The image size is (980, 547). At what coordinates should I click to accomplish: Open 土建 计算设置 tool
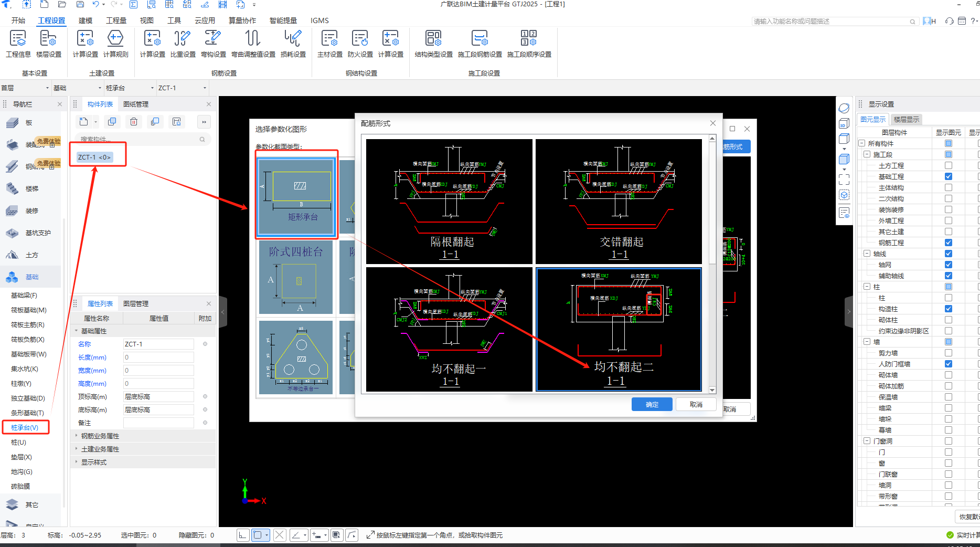[x=85, y=44]
